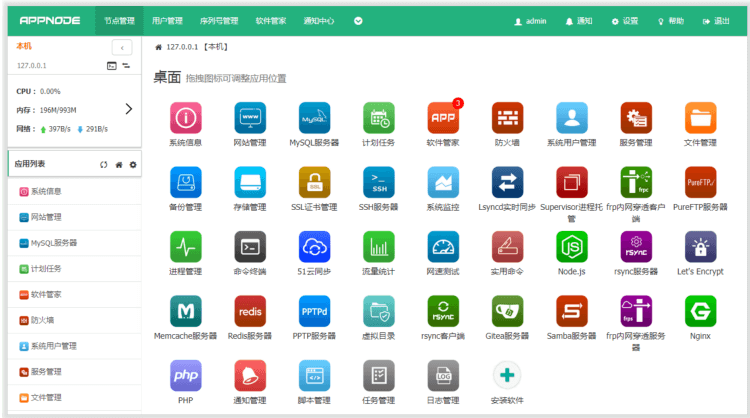Open the 序列号管理 top menu
Screen dimensions: 750x418
(x=219, y=21)
